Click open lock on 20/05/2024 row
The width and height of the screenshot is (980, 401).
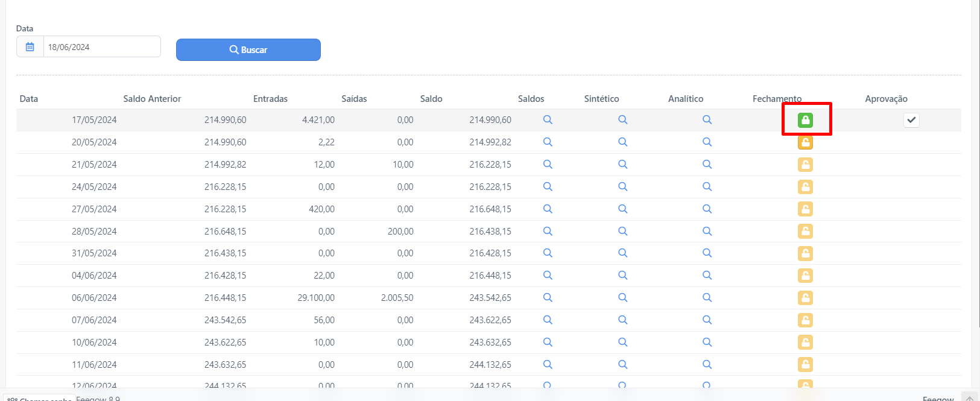pos(805,142)
